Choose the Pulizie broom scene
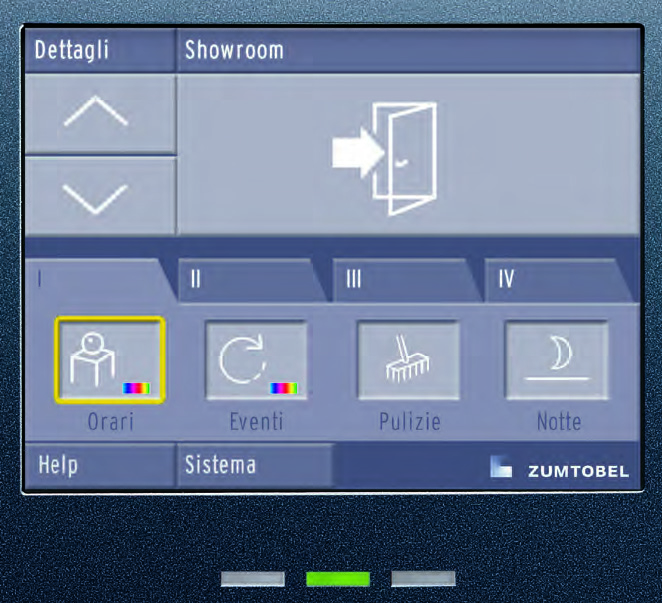The height and width of the screenshot is (603, 662). tap(408, 360)
